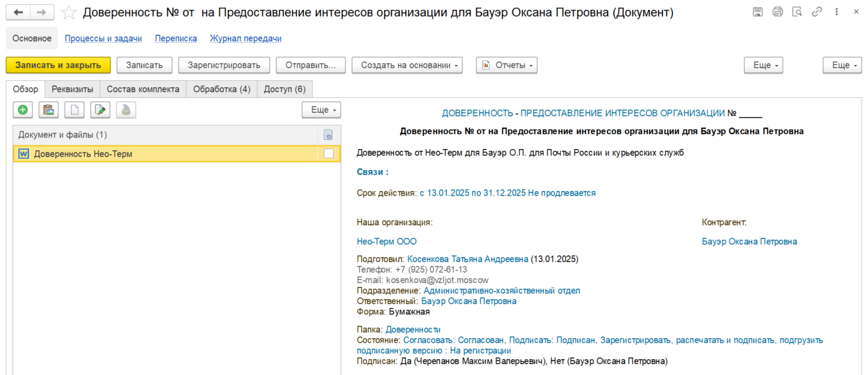Open the Еще menu above file list
This screenshot has height=375, width=868.
[321, 110]
